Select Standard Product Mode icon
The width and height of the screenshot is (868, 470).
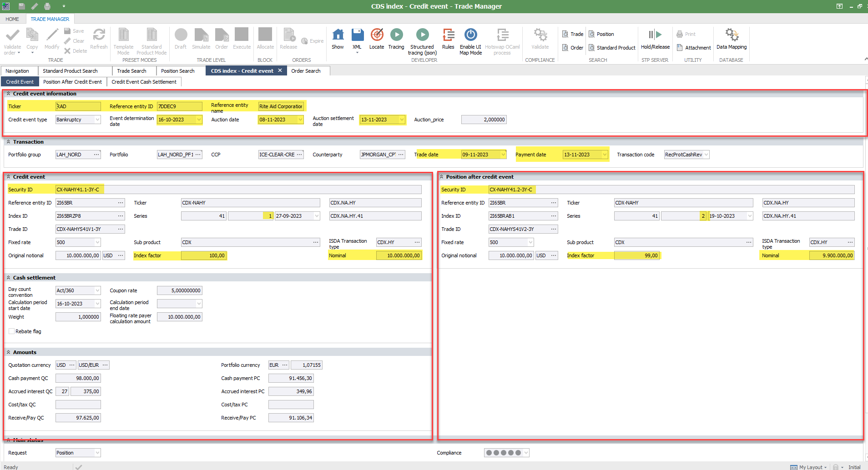[x=151, y=35]
